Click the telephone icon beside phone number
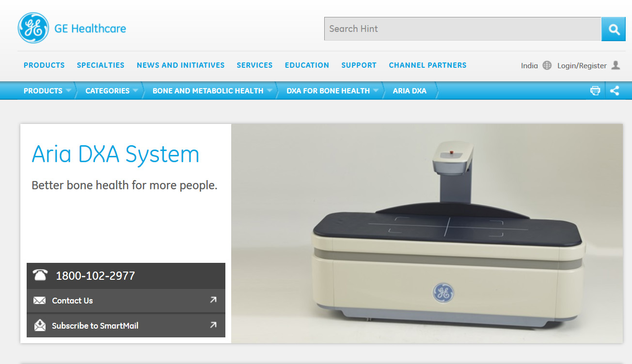Image resolution: width=632 pixels, height=364 pixels. 40,275
